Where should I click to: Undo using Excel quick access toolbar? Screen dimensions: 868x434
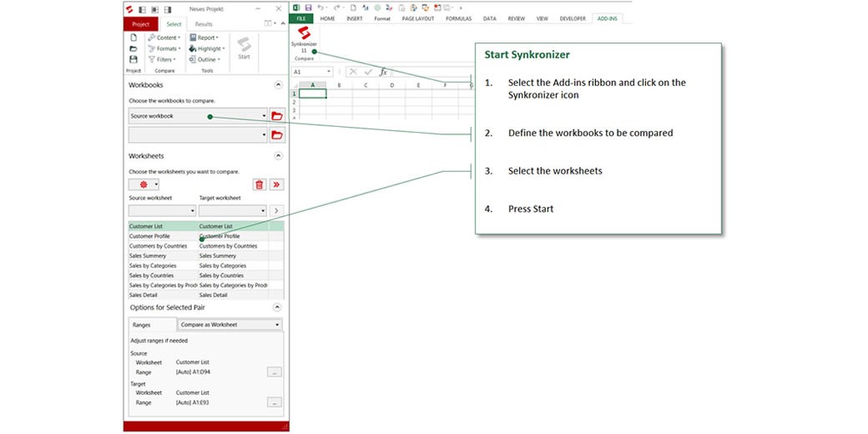click(x=320, y=8)
